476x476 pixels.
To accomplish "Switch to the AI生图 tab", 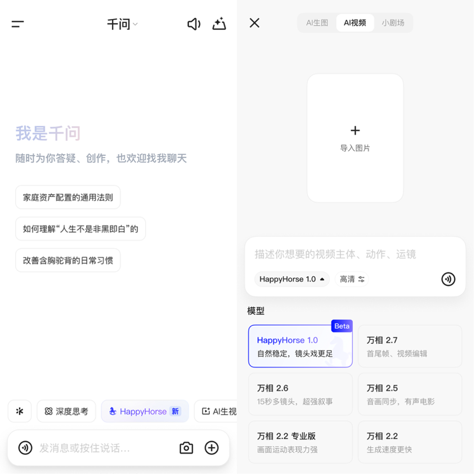I will click(317, 23).
